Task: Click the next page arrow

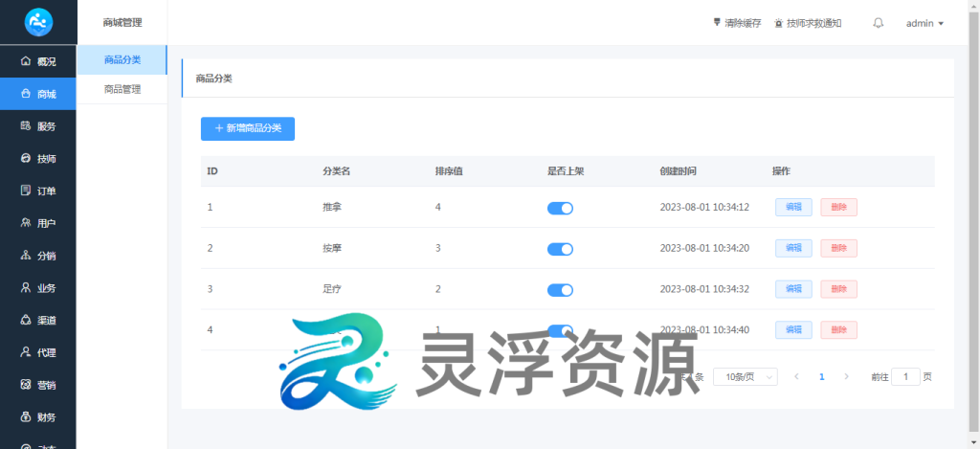Action: 846,376
